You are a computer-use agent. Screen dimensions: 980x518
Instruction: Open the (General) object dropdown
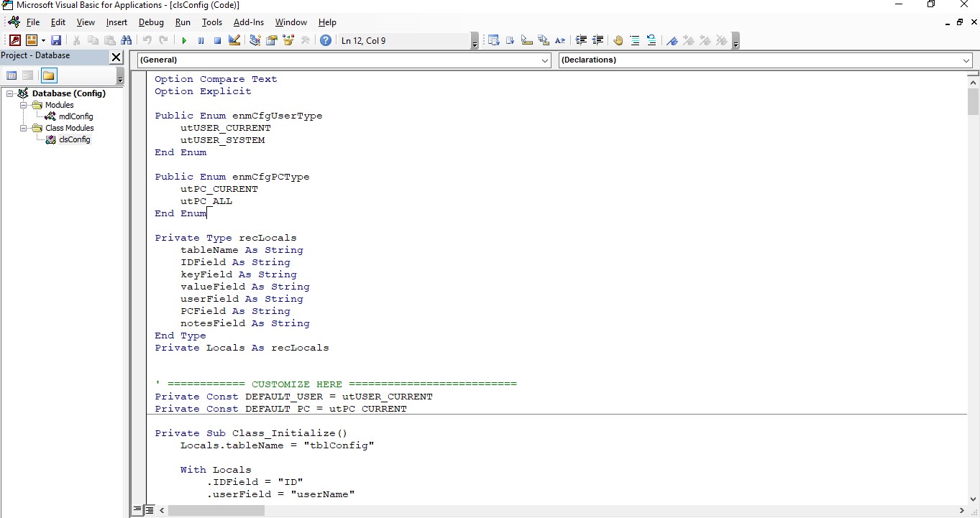click(545, 60)
